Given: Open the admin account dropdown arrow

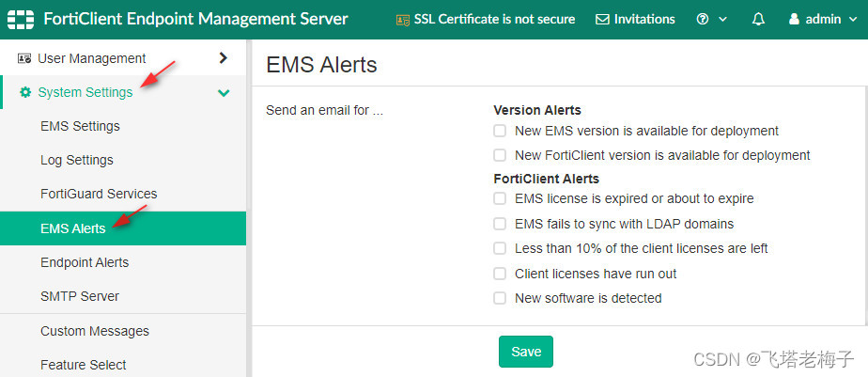Looking at the screenshot, I should (853, 20).
